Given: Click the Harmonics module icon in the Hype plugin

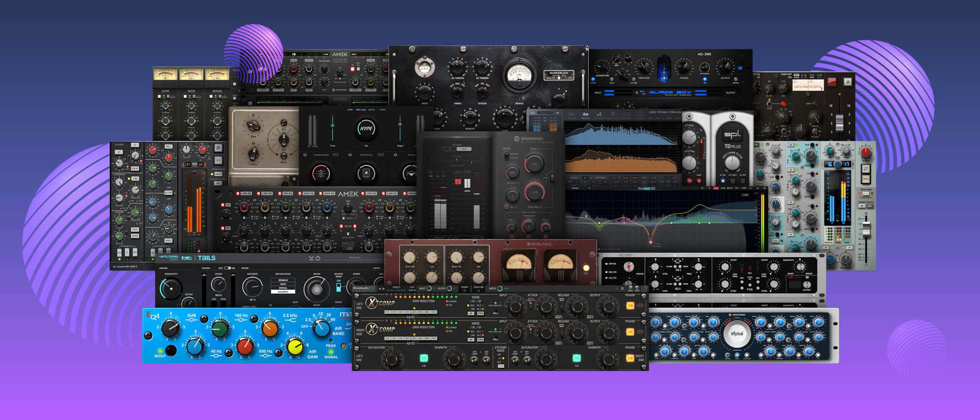Looking at the screenshot, I should [x=366, y=174].
